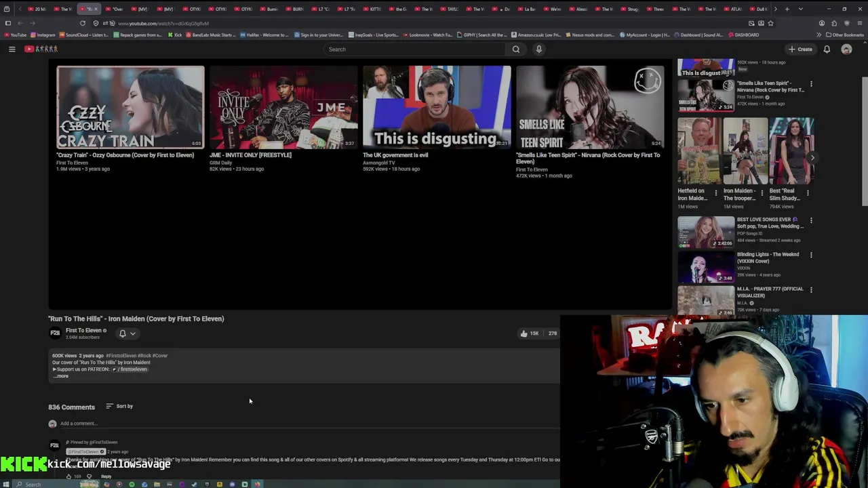Open the Best Real Slim Shady short thumbnail

click(791, 151)
